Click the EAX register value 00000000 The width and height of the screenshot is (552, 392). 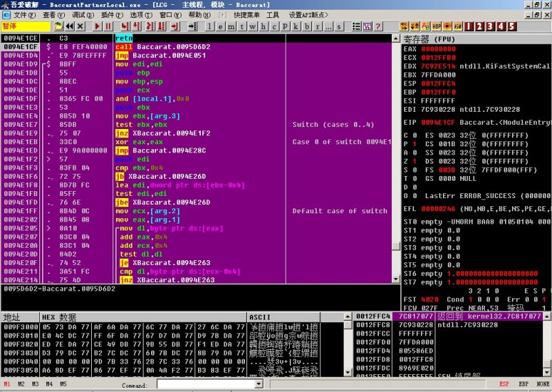pyautogui.click(x=438, y=49)
